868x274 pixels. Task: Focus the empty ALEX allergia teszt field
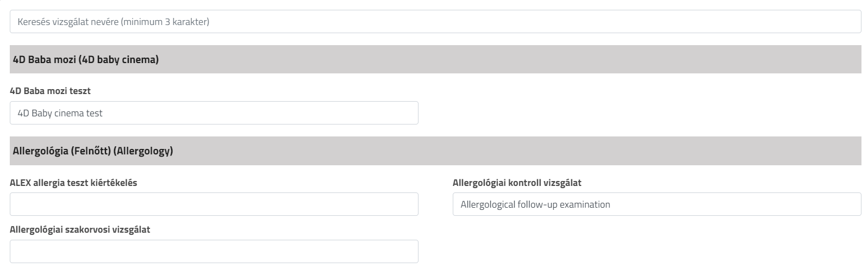[x=214, y=204]
